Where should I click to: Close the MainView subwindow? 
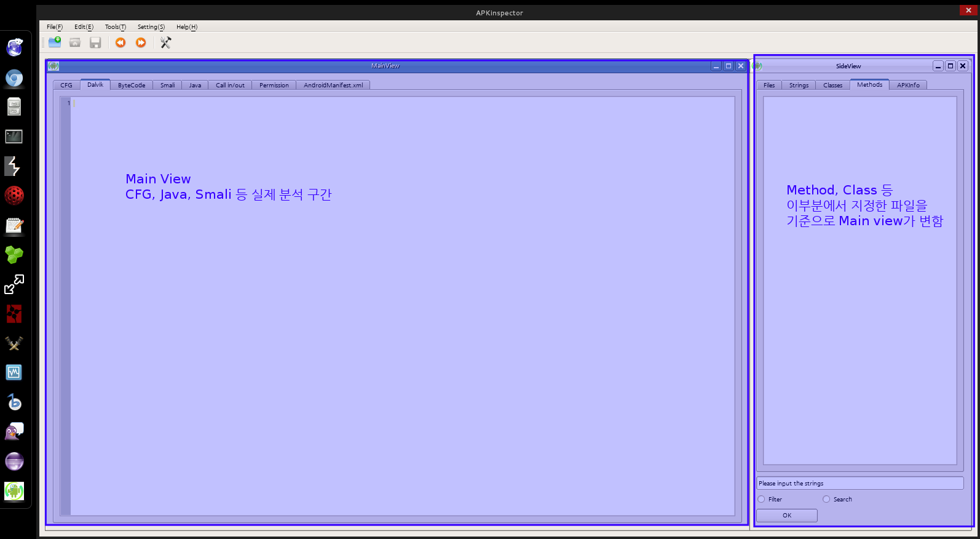tap(741, 66)
